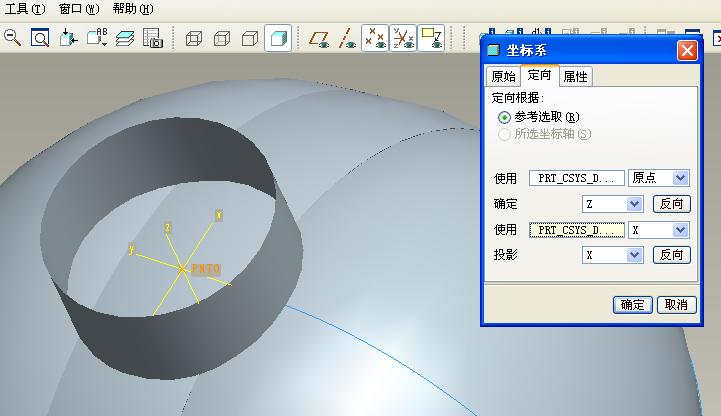Viewport: 721px width, 416px height.
Task: Switch to No Hidden display mode
Action: 250,38
